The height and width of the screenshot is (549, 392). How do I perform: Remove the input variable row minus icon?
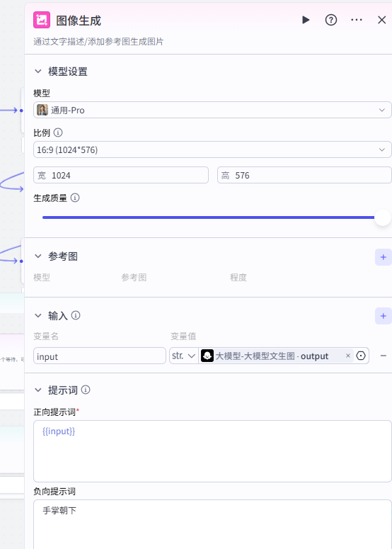[x=384, y=356]
